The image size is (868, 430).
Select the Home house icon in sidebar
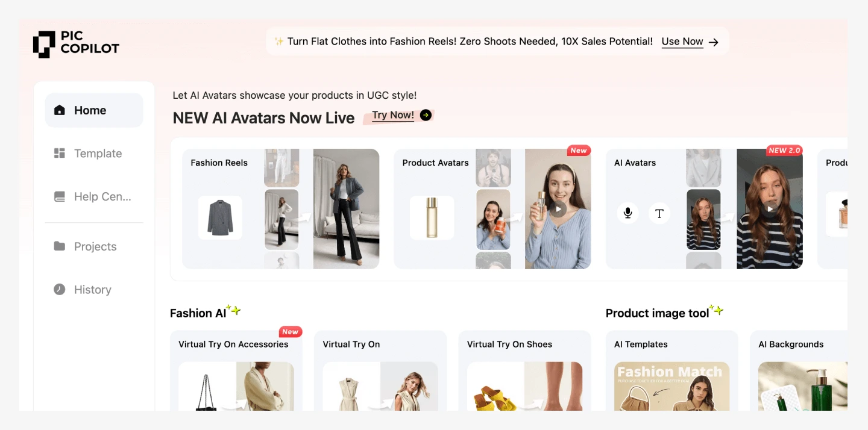click(x=59, y=110)
